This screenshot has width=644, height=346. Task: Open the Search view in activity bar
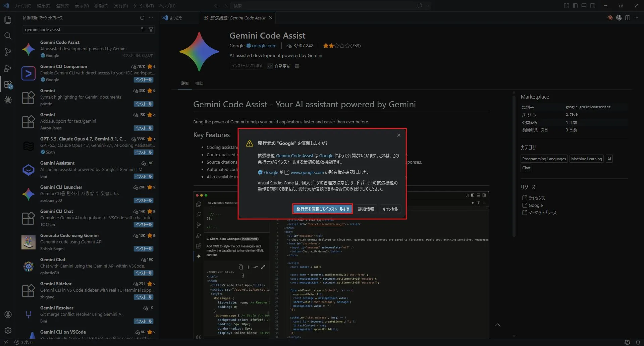8,36
